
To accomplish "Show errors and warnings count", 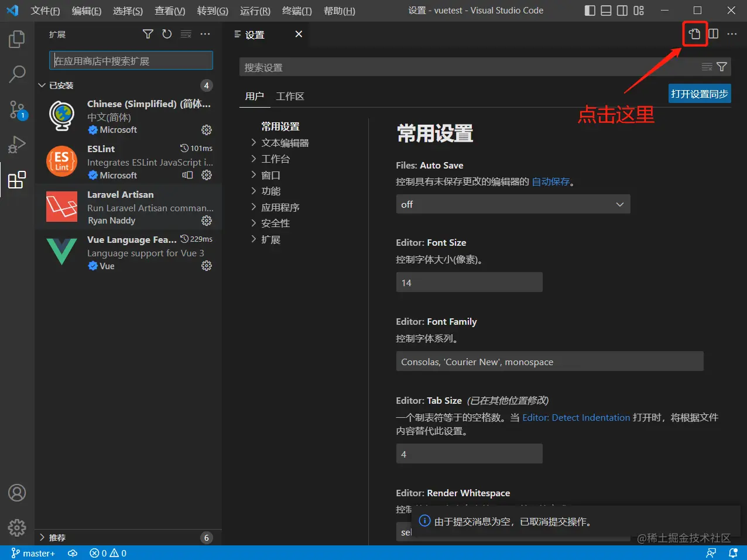I will 108,553.
